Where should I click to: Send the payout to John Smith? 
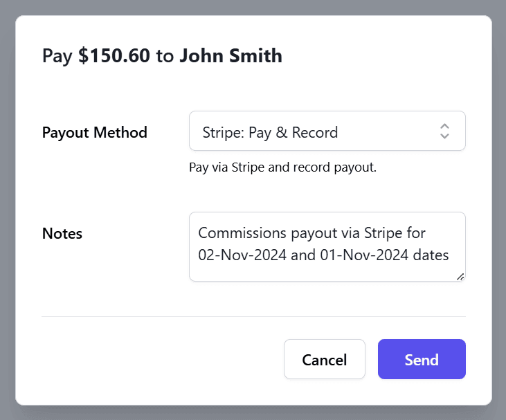point(422,359)
